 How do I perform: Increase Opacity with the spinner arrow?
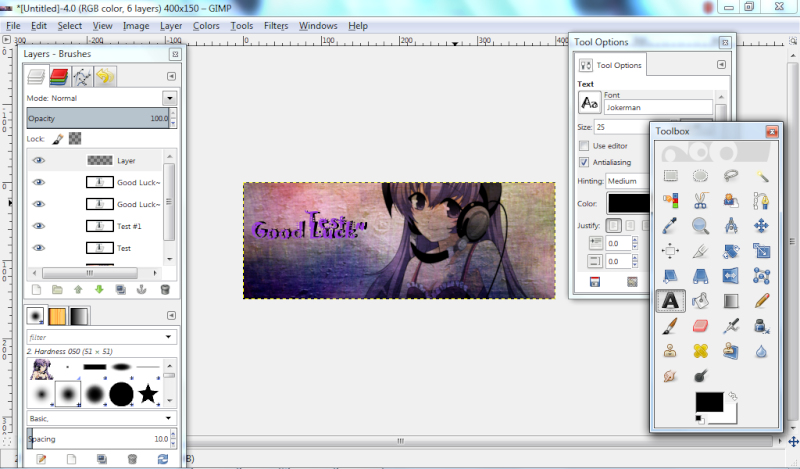173,114
